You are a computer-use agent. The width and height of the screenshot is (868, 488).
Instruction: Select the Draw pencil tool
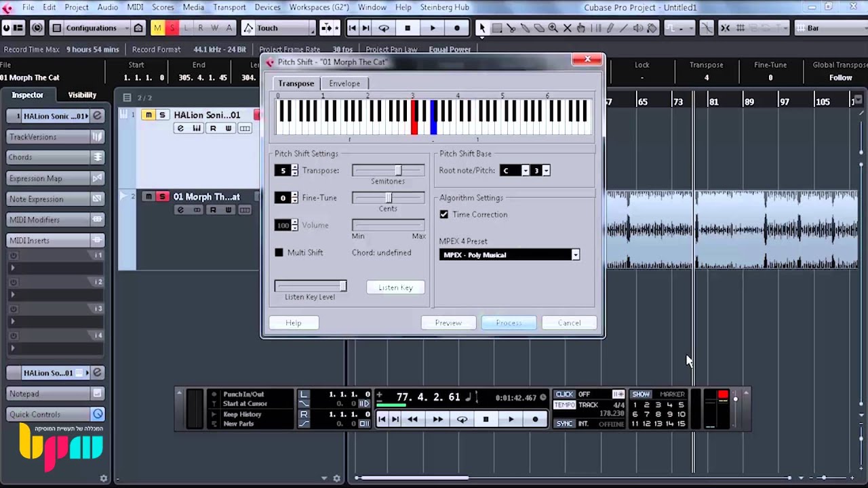click(610, 28)
